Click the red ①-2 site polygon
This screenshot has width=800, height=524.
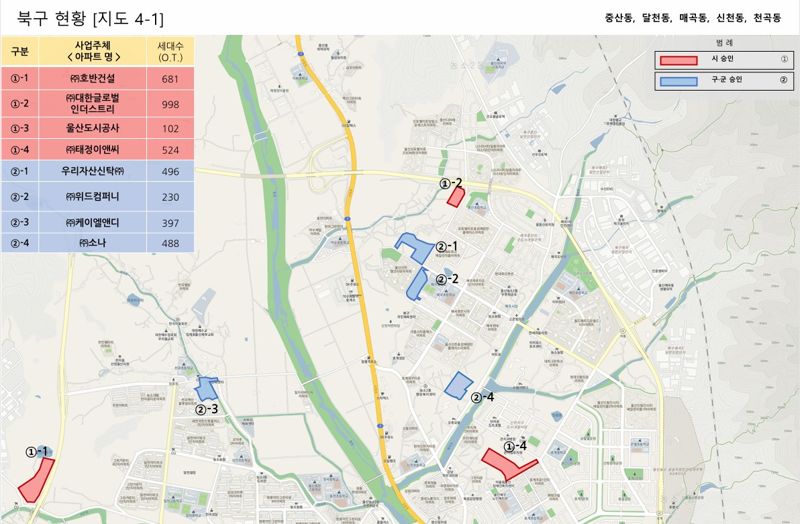(x=455, y=196)
